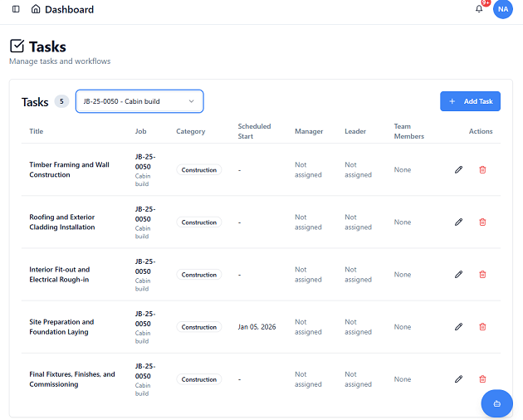523x420 pixels.
Task: Open the floating chat assistant button
Action: tap(496, 403)
